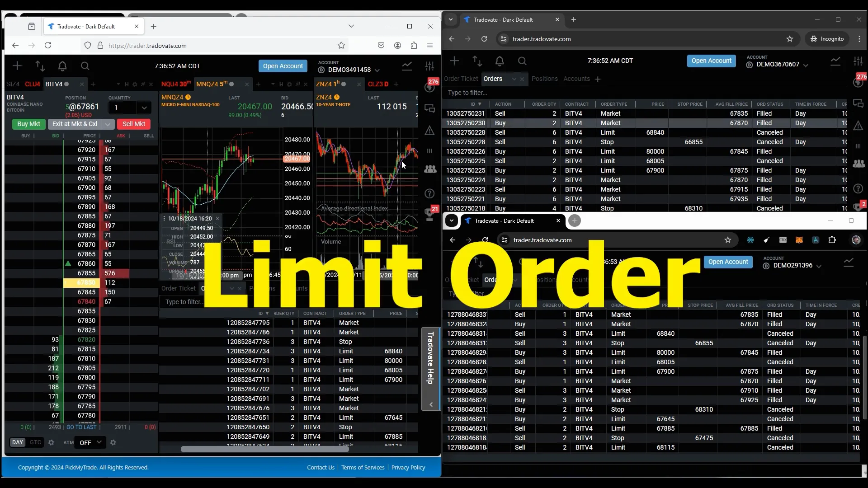Click the collapse sidebar arrow icon
This screenshot has width=868, height=488.
[431, 404]
